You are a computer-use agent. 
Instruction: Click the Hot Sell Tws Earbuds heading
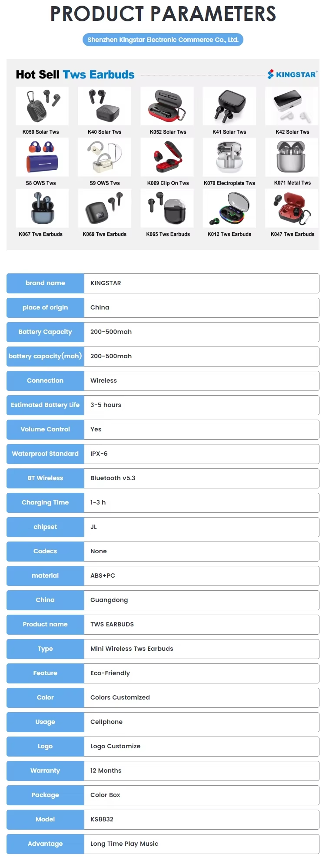coord(75,74)
